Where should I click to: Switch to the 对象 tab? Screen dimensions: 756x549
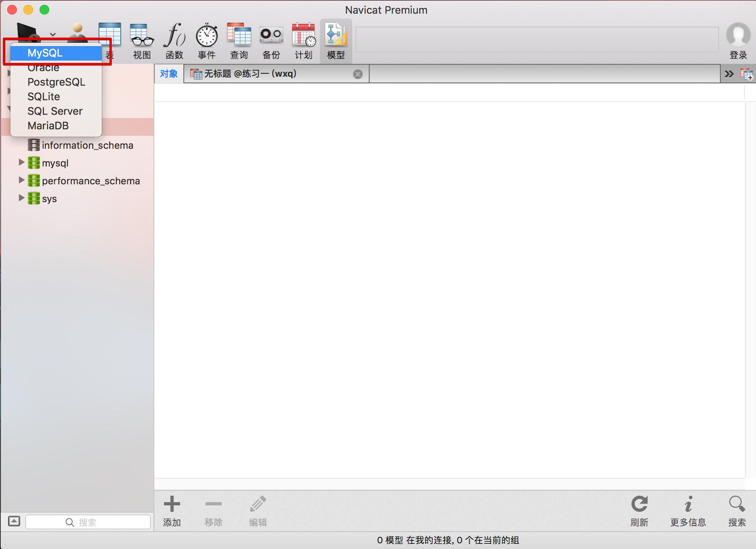pos(169,74)
